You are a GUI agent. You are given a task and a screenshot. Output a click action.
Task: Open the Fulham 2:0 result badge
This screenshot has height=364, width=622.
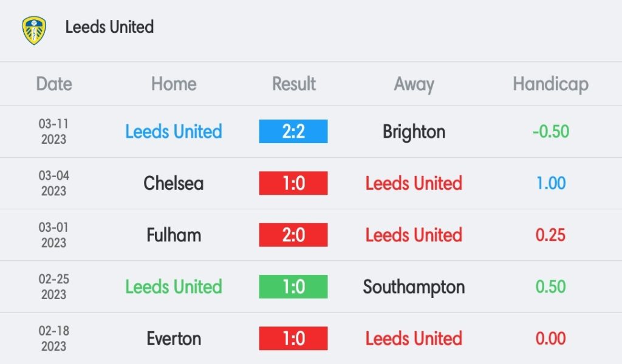[x=293, y=235]
